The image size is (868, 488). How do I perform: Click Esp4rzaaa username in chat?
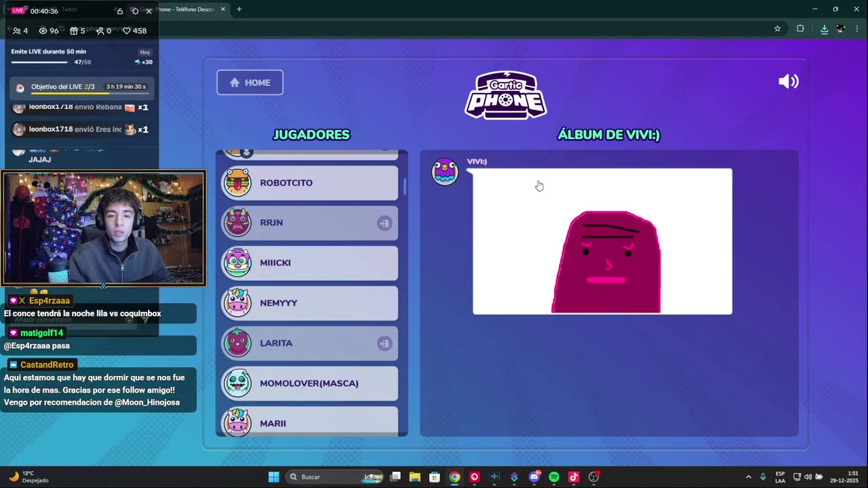tap(49, 300)
